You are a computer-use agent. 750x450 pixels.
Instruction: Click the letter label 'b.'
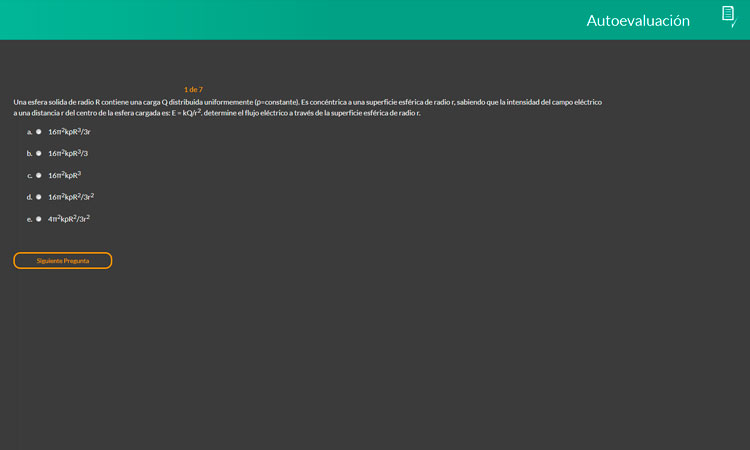pos(30,154)
